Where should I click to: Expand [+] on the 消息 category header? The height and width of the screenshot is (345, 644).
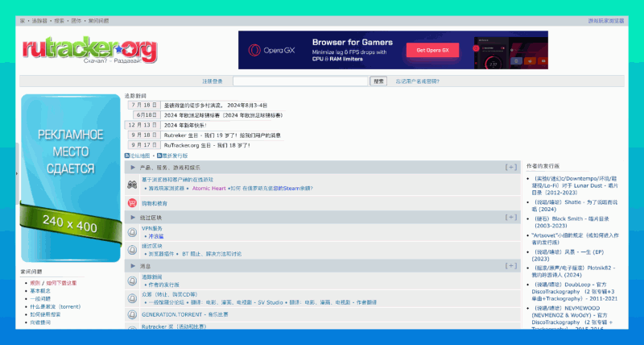(x=511, y=266)
